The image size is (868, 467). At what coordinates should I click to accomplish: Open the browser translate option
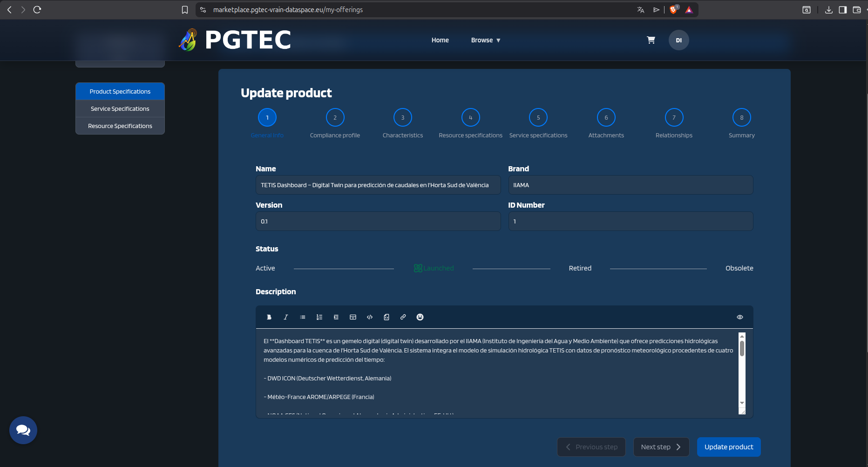click(641, 10)
